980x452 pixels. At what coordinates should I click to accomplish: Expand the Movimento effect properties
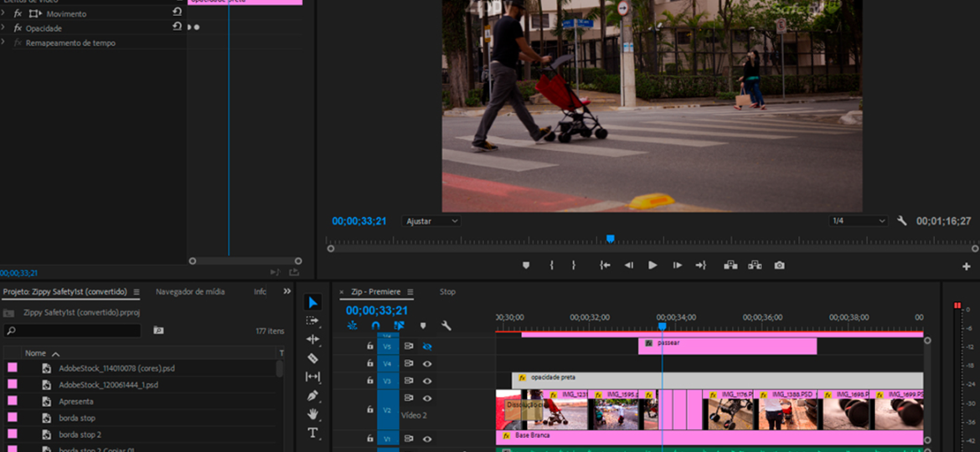click(4, 13)
